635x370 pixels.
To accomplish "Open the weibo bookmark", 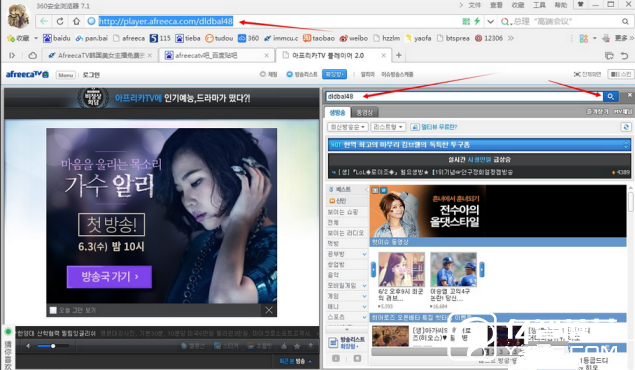I will (354, 38).
